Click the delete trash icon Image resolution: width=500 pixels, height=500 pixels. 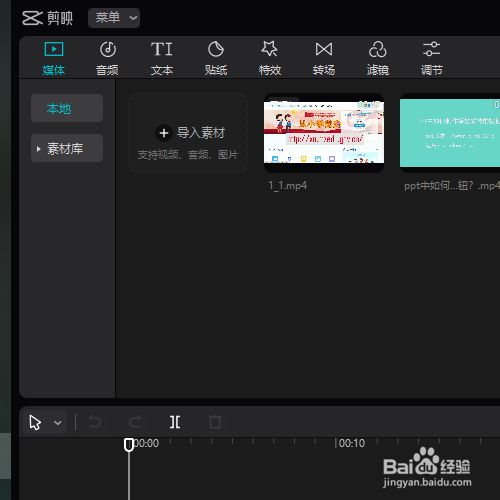215,422
